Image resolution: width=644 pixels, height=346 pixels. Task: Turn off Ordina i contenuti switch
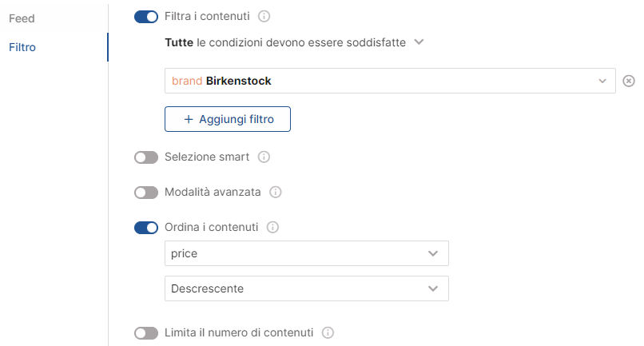[x=146, y=228]
